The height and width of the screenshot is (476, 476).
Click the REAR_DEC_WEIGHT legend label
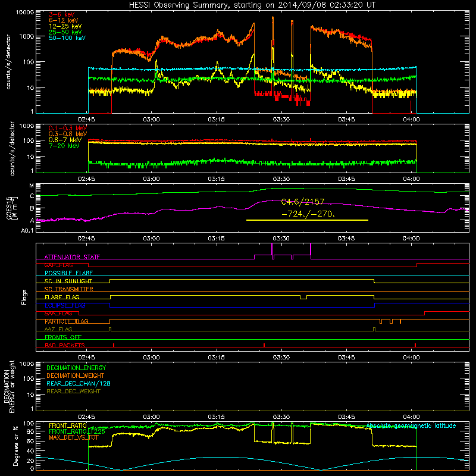click(x=73, y=392)
